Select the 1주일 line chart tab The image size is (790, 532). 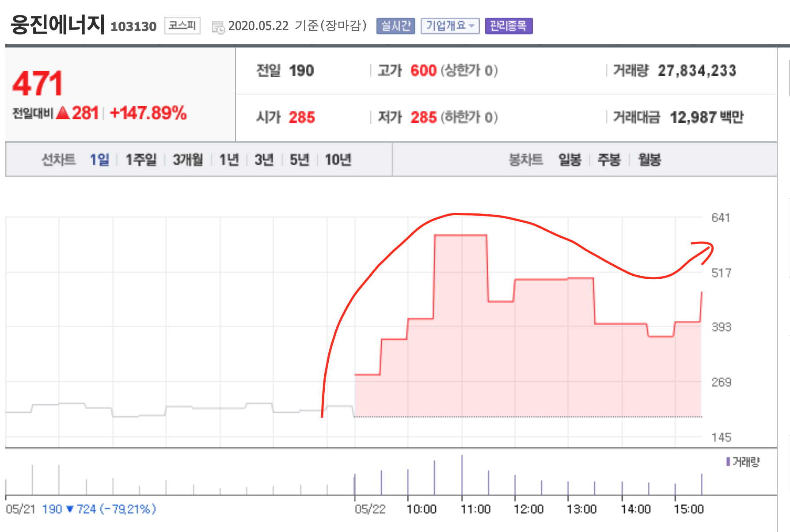pyautogui.click(x=141, y=160)
